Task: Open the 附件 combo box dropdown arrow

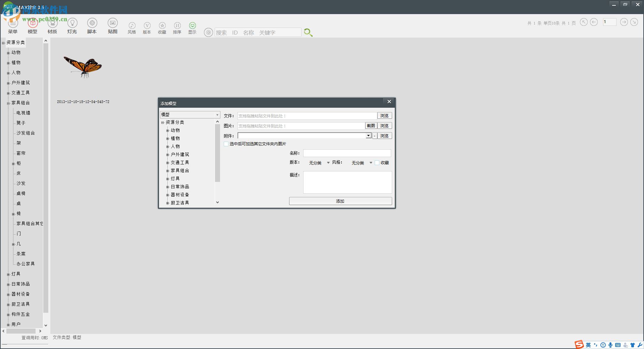Action: point(368,136)
